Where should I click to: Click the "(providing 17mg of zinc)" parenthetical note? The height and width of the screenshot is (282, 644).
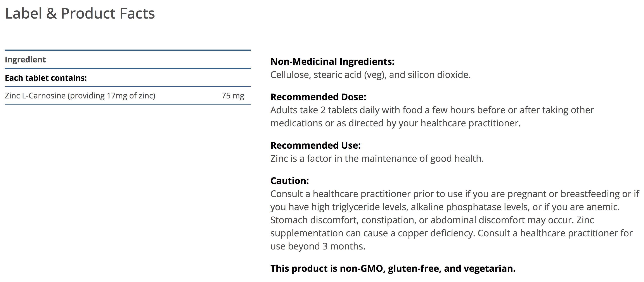tap(111, 96)
